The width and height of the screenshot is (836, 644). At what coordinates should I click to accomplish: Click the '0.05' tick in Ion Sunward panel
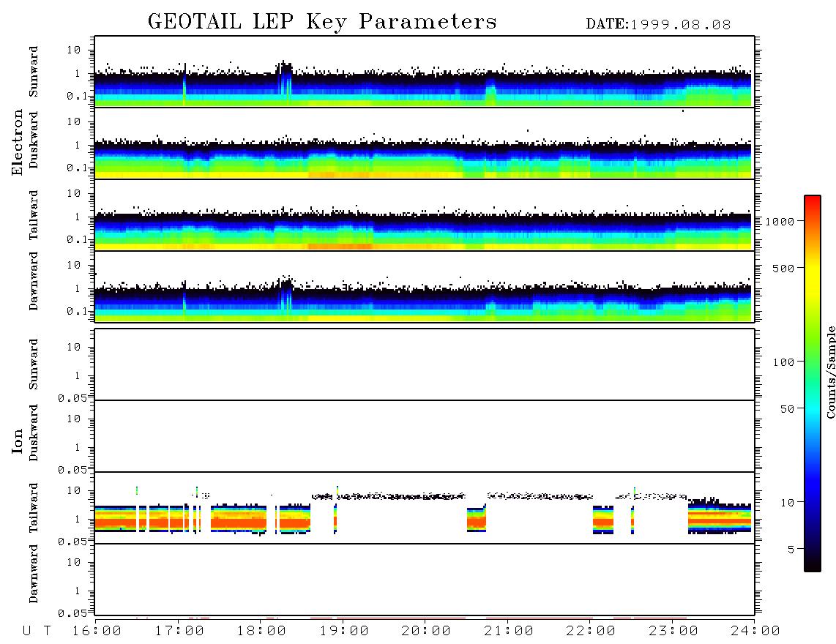point(72,397)
